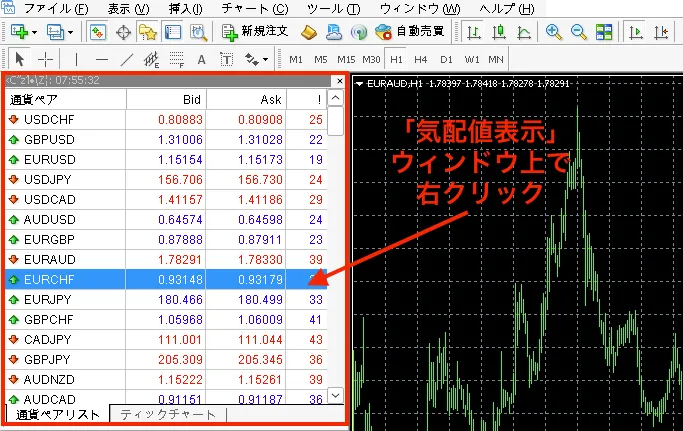Zoom out on the chart
The image size is (683, 431).
(x=578, y=32)
